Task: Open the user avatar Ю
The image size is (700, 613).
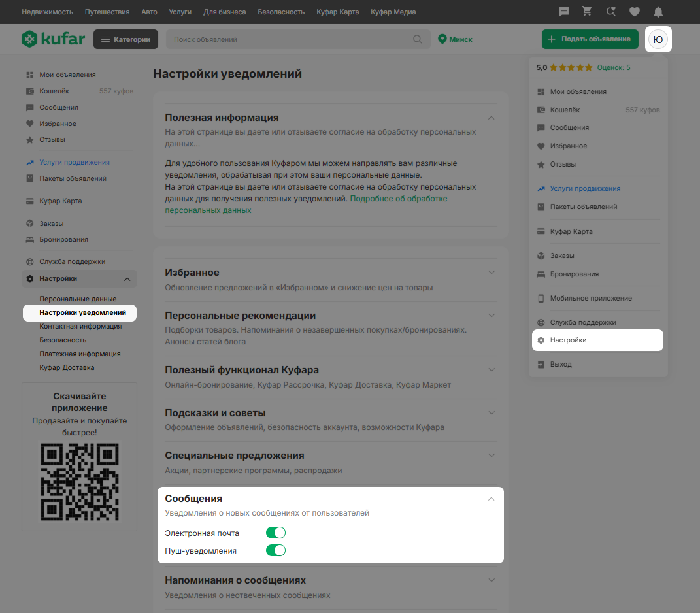Action: click(x=658, y=39)
